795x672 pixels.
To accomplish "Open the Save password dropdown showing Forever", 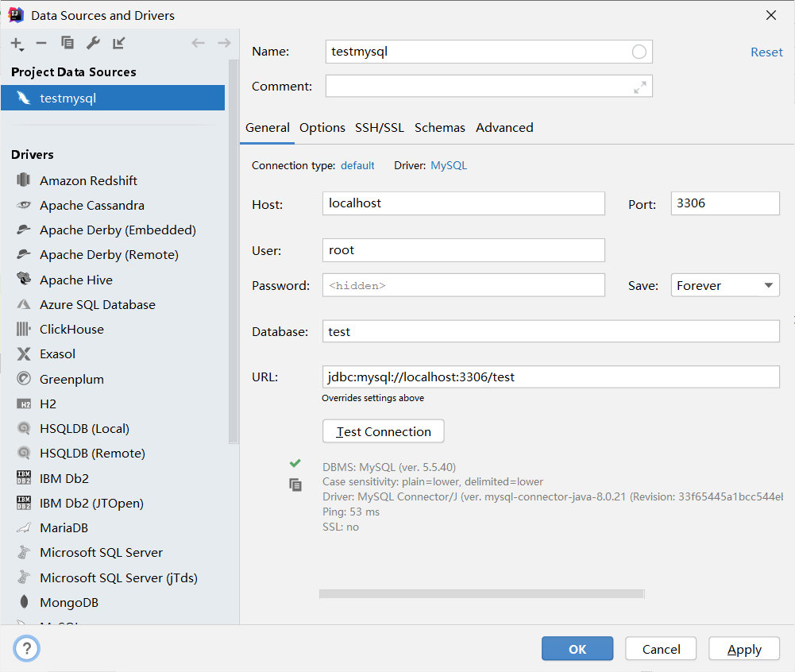I will pos(725,285).
